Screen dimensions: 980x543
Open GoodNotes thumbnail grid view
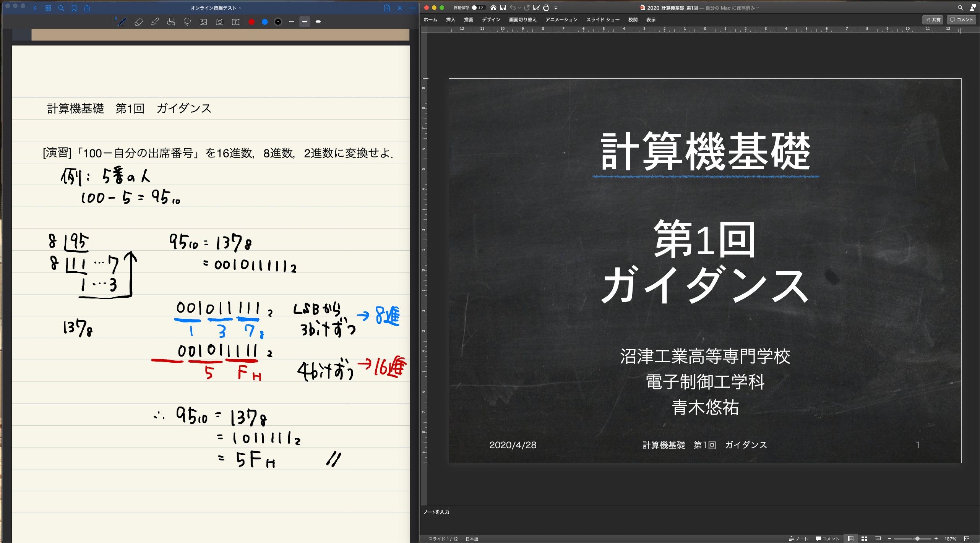48,8
